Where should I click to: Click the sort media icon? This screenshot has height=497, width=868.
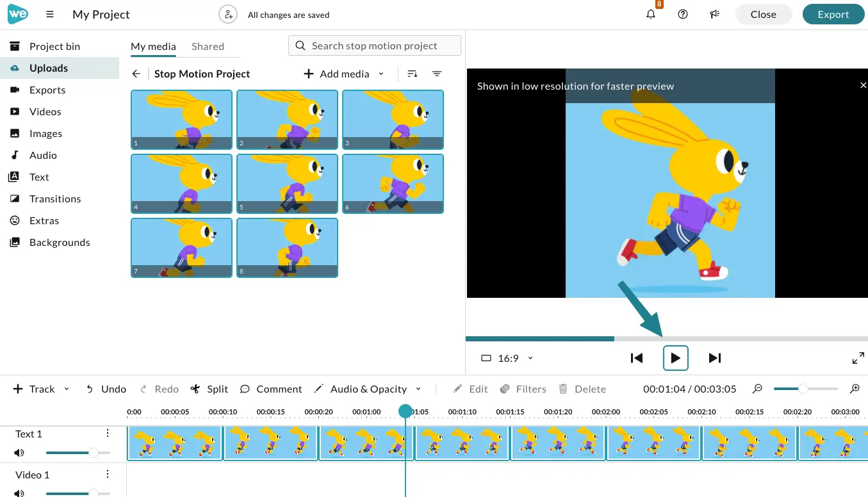click(413, 74)
